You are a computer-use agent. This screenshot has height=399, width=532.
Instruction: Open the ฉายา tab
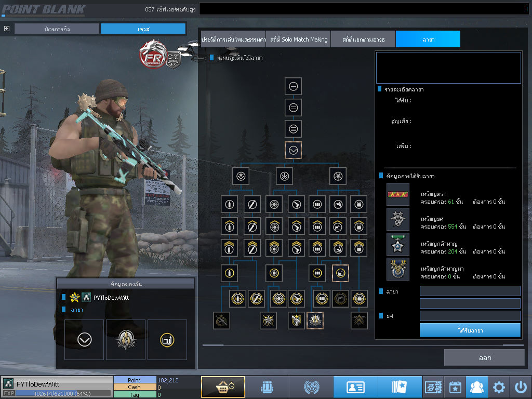pos(428,39)
